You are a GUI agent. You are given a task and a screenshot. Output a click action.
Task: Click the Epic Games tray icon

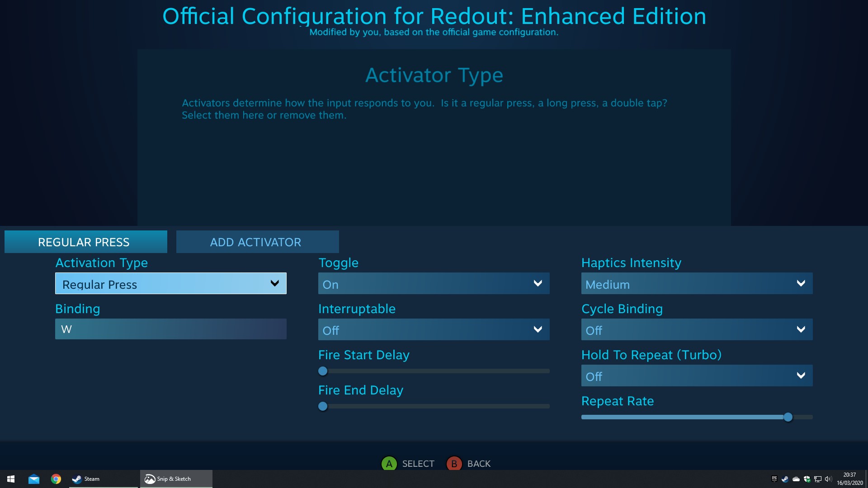pos(774,479)
